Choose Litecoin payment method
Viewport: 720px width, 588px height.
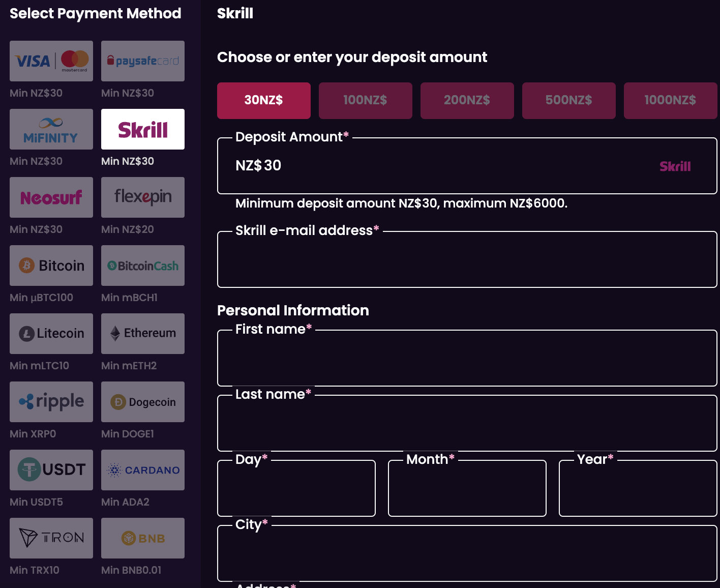point(51,334)
